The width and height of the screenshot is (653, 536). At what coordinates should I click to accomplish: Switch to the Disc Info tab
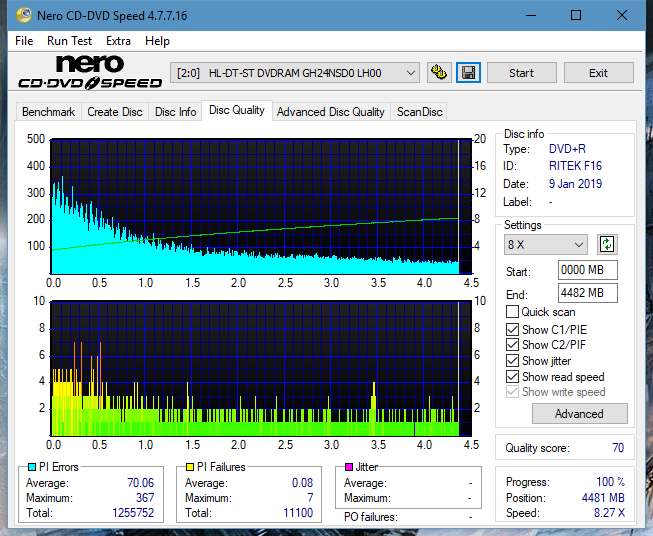[x=175, y=112]
